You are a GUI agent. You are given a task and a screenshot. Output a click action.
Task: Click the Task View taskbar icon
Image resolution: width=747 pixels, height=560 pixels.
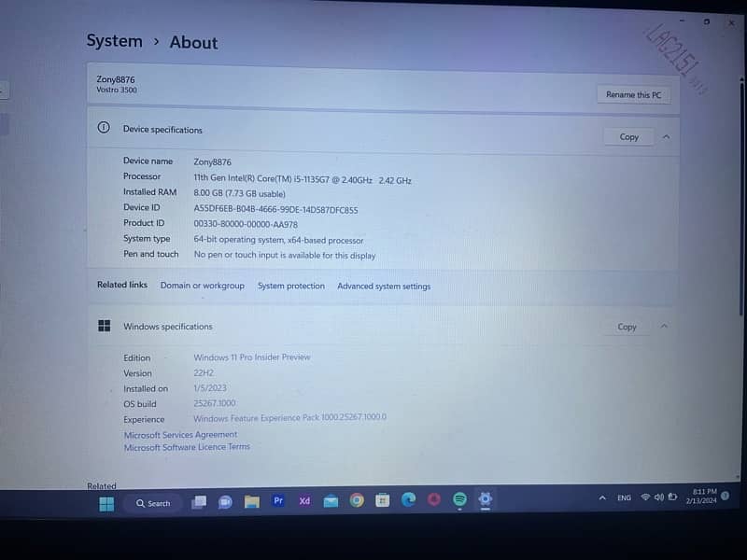(x=199, y=502)
